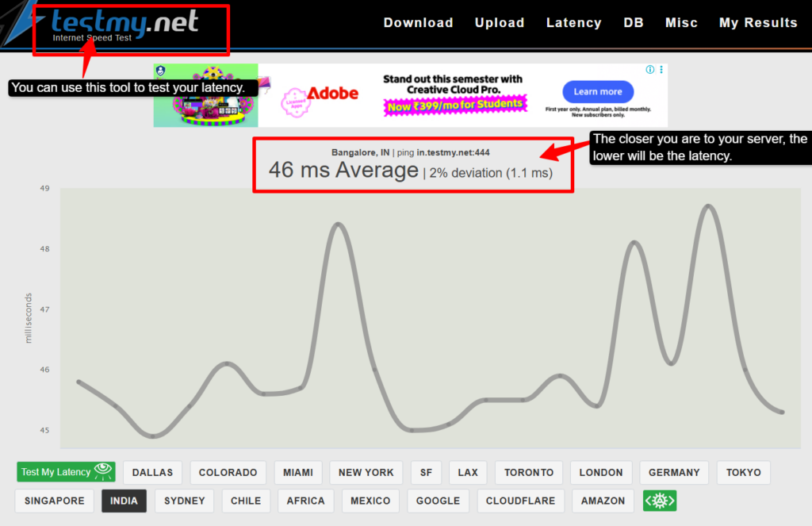The width and height of the screenshot is (812, 526).
Task: Click the 49 y-axis value
Action: pyautogui.click(x=45, y=188)
